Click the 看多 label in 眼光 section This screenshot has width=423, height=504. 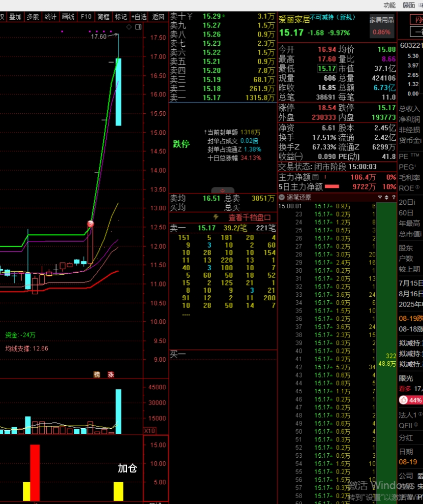coord(405,389)
